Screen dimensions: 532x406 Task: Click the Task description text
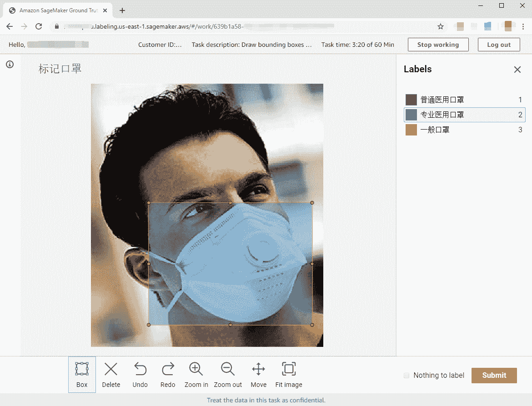251,45
